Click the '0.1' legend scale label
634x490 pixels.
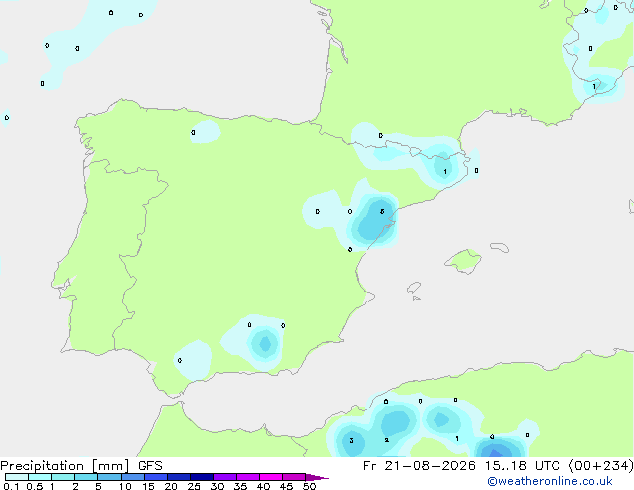point(11,486)
